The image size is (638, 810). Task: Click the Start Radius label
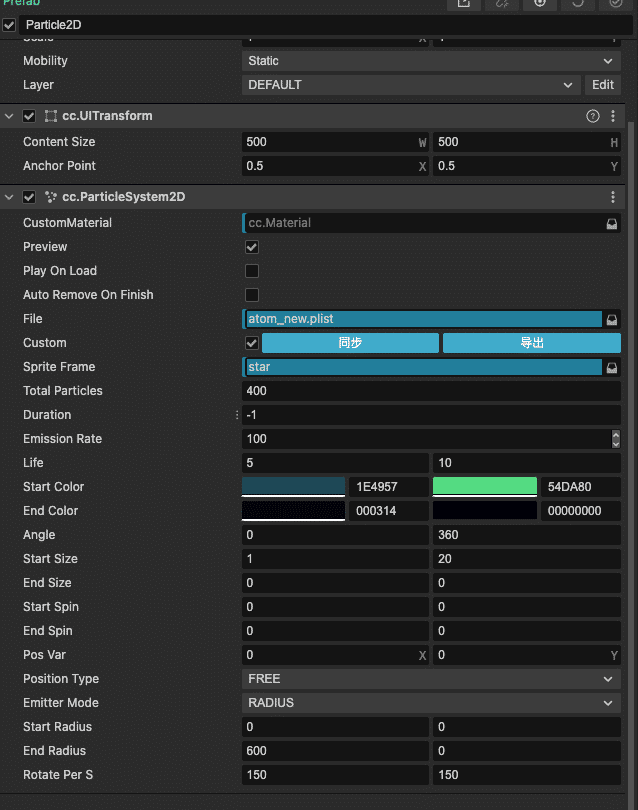coord(57,727)
